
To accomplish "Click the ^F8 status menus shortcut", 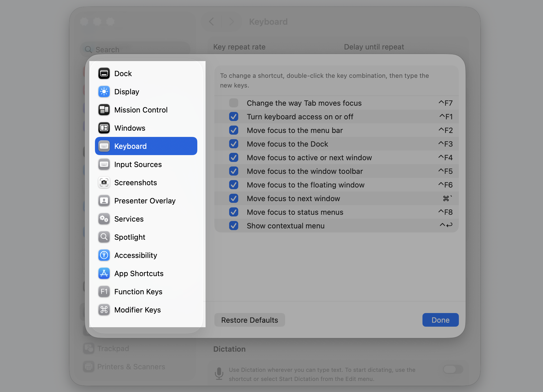I will [x=445, y=212].
